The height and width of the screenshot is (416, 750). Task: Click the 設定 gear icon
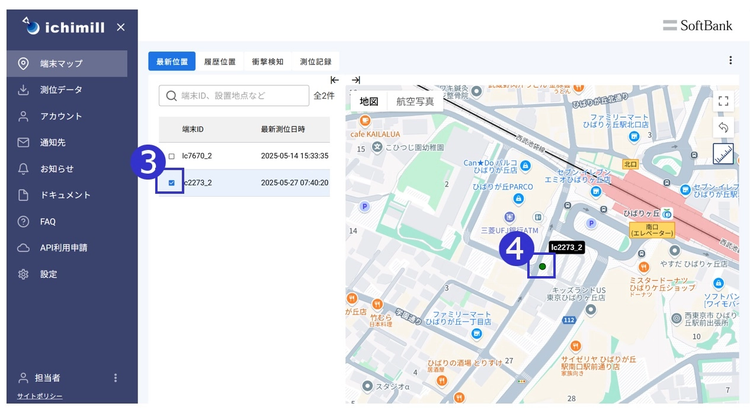(23, 274)
